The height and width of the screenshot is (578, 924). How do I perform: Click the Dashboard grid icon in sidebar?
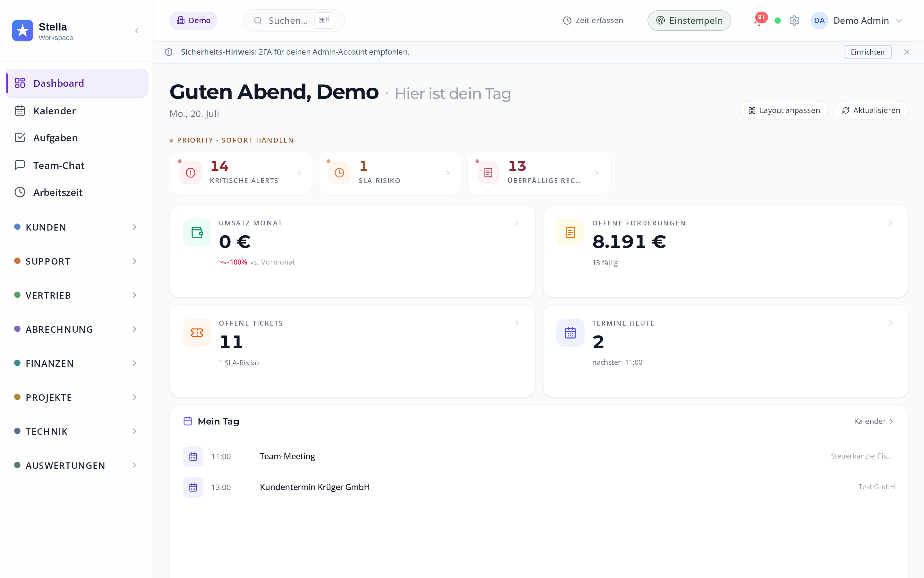point(20,83)
